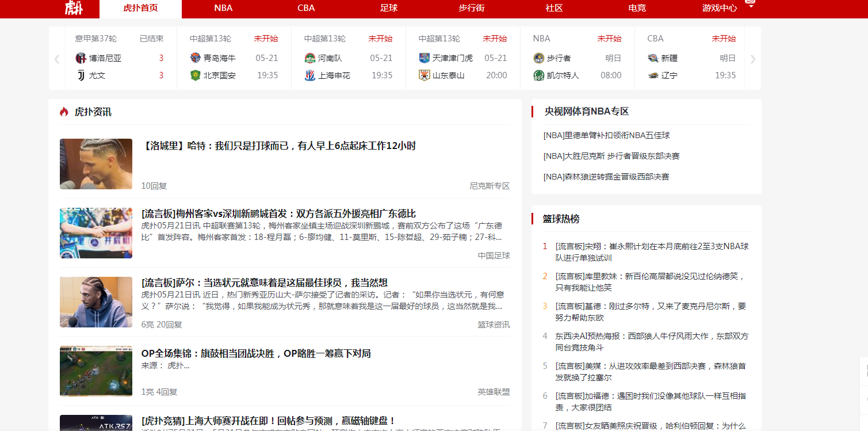
Task: Visit the 尼克斯专区 tag link
Action: coord(490,186)
